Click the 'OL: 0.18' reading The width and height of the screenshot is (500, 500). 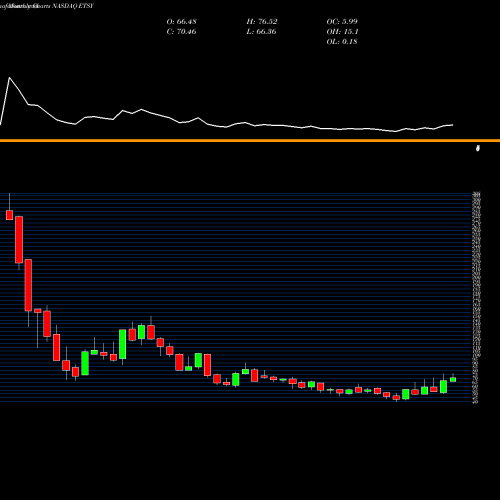click(x=342, y=41)
